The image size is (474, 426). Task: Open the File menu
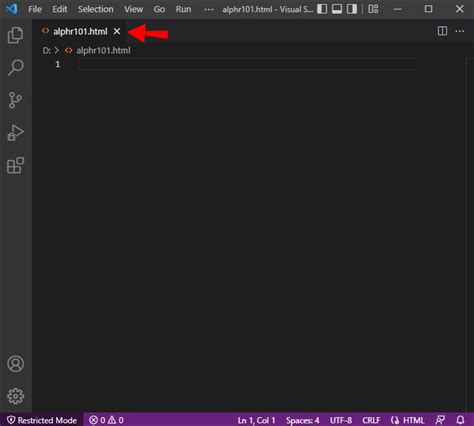35,9
